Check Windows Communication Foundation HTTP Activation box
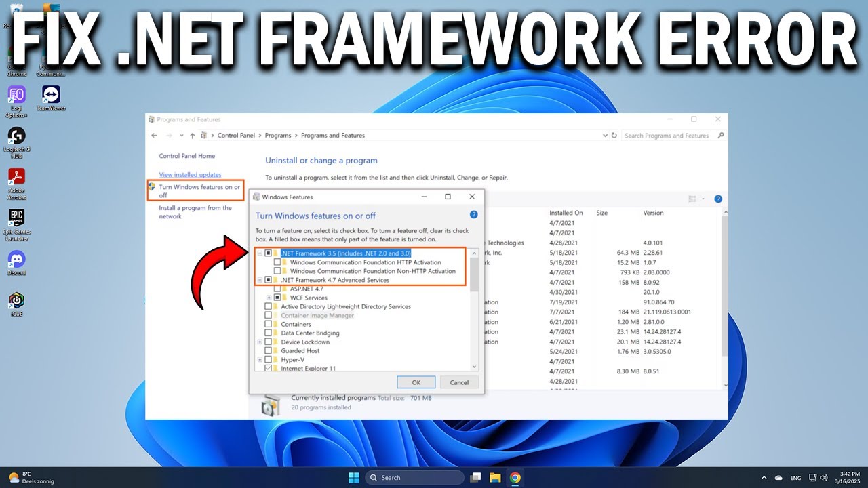The height and width of the screenshot is (488, 868). (x=277, y=262)
